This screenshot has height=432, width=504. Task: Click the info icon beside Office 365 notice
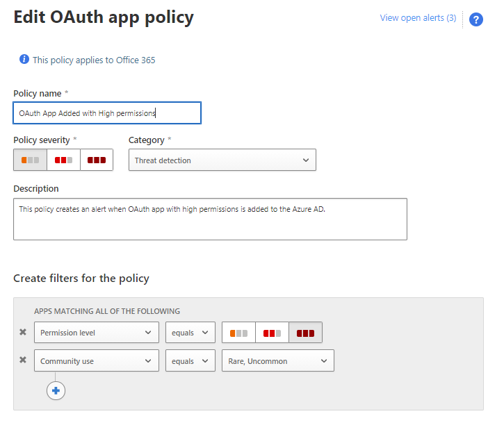click(x=24, y=59)
